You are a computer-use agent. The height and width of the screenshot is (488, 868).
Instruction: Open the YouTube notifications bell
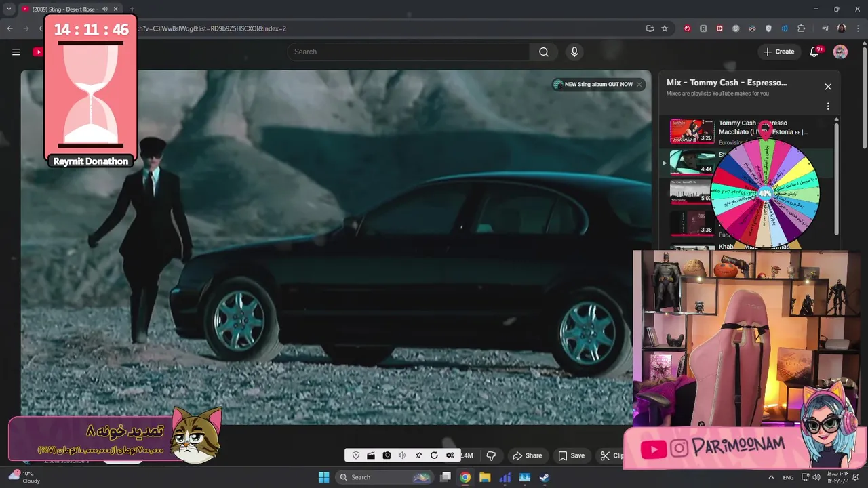click(x=815, y=52)
